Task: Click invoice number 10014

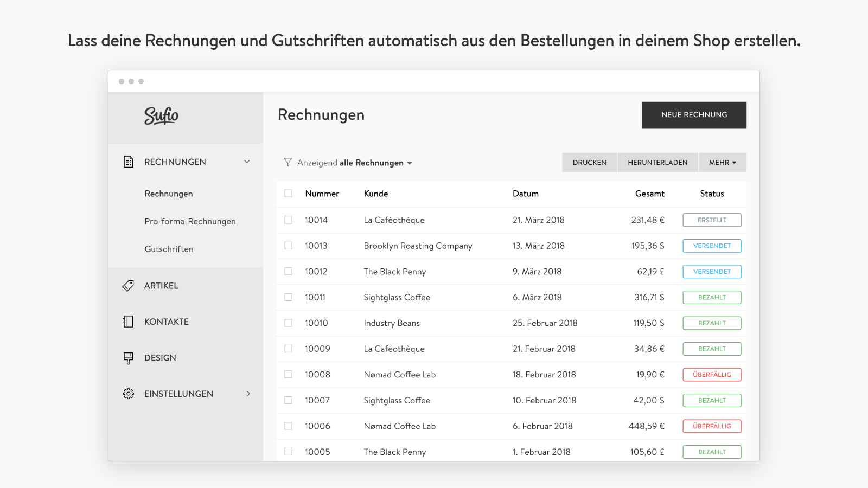Action: [x=316, y=220]
